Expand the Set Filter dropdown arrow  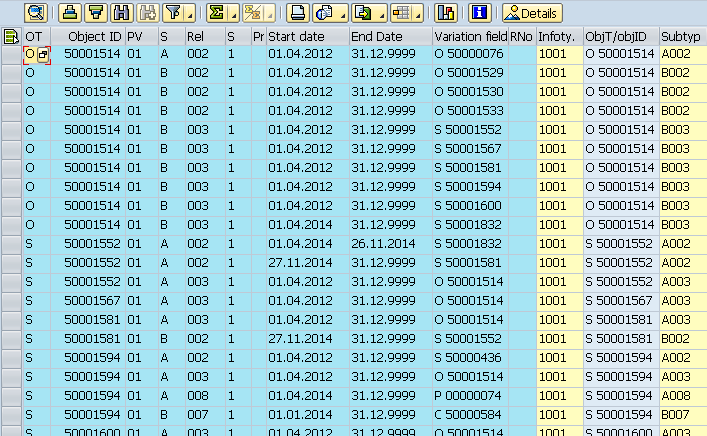[x=188, y=14]
